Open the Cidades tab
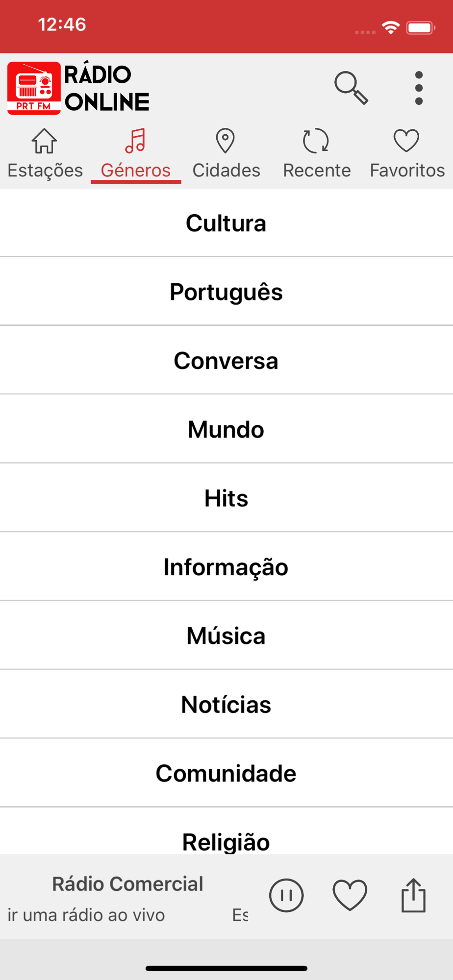 point(226,154)
